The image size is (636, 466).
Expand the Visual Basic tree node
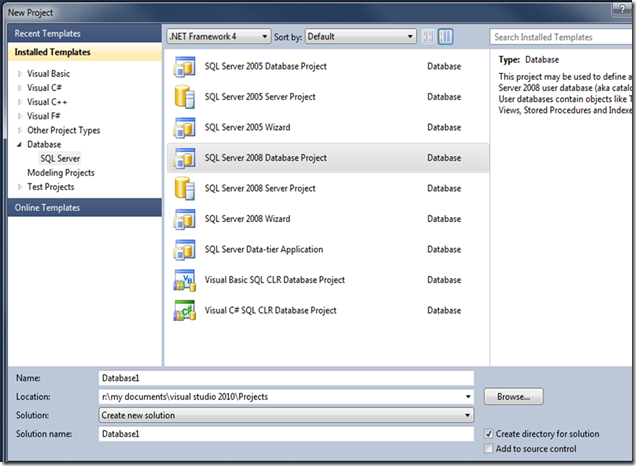19,74
